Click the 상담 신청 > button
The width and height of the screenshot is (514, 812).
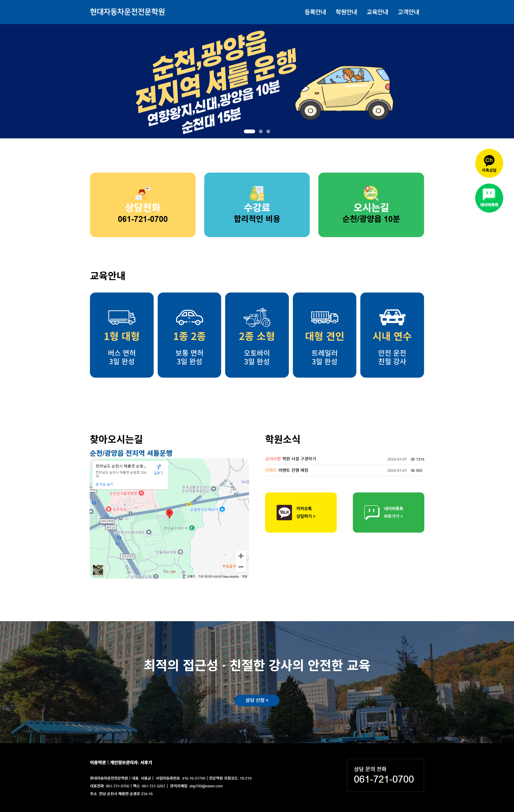click(257, 700)
